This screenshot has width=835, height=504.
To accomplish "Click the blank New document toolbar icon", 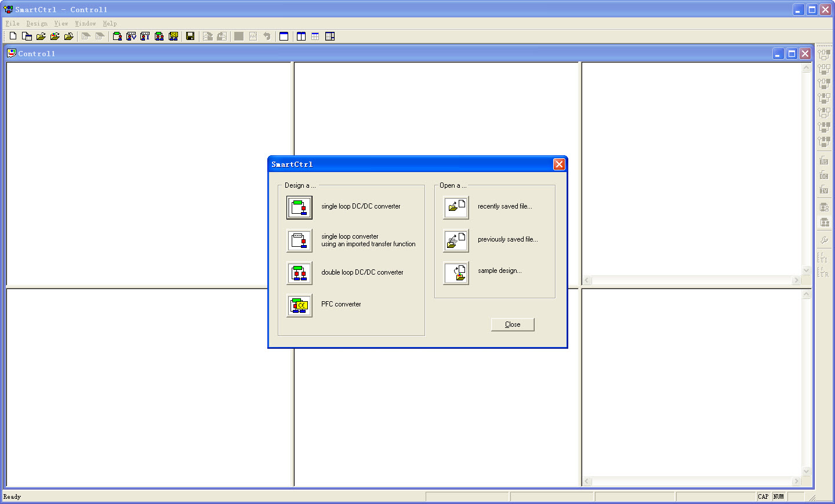I will pyautogui.click(x=13, y=36).
